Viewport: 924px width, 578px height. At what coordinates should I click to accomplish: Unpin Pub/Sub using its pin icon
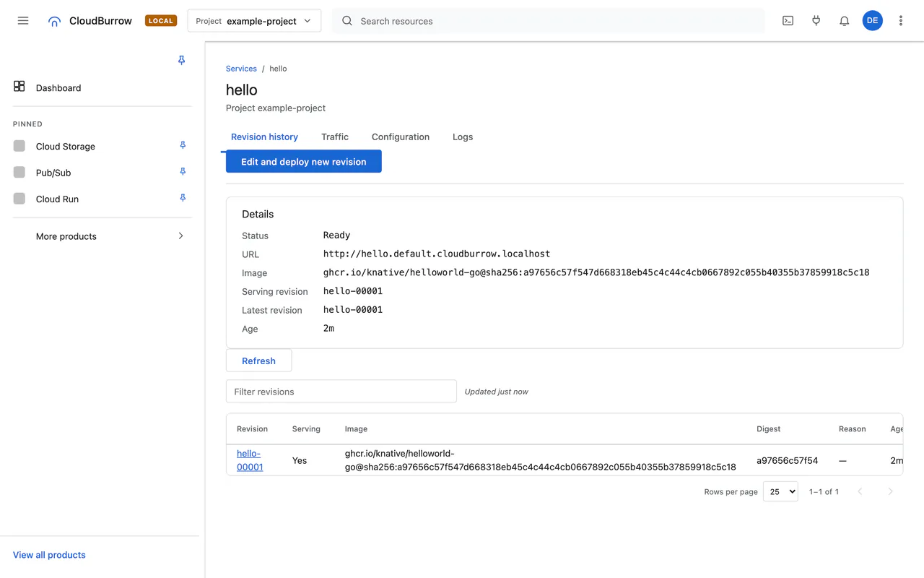(183, 172)
